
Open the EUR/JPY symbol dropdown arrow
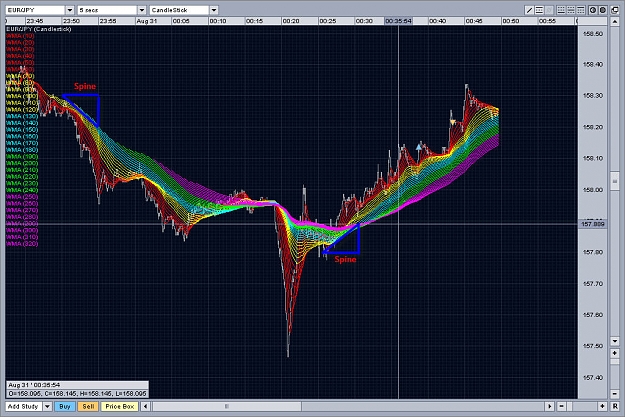(70, 10)
